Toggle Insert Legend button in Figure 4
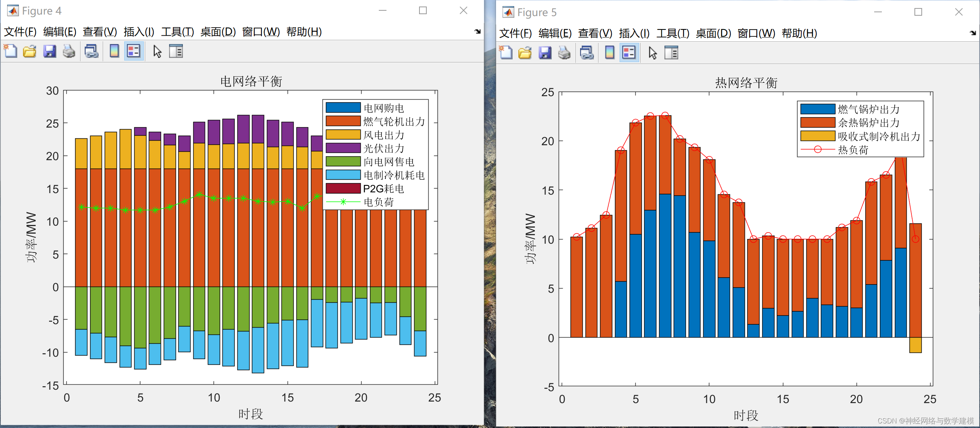The width and height of the screenshot is (980, 428). [x=133, y=51]
